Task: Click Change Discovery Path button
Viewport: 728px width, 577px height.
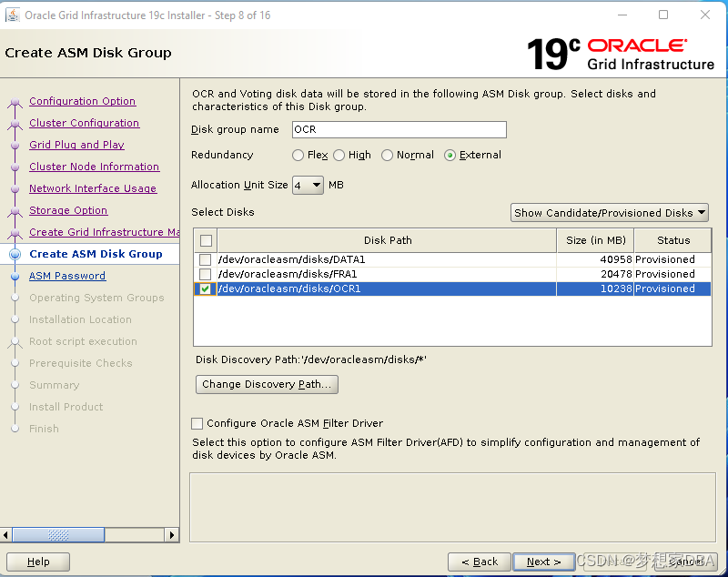Action: click(267, 384)
